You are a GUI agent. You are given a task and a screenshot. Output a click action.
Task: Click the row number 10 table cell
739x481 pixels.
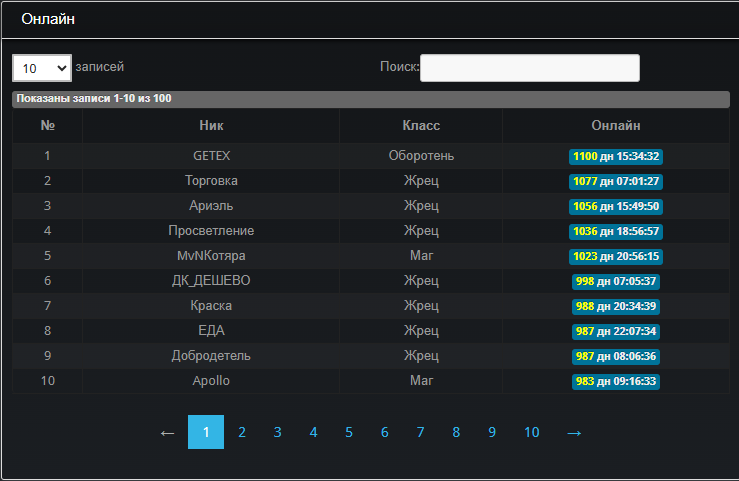pyautogui.click(x=48, y=381)
